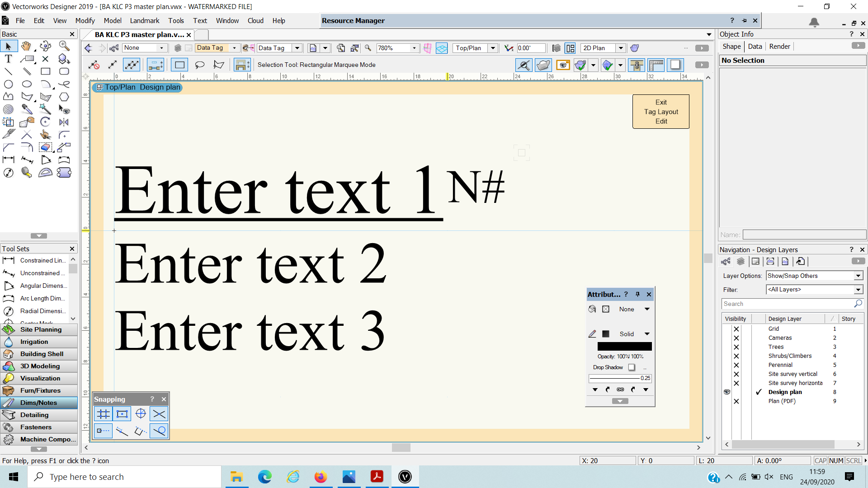Screen dimensions: 868x488
Task: Open the zoom percentage 780% dropdown
Action: pyautogui.click(x=414, y=48)
